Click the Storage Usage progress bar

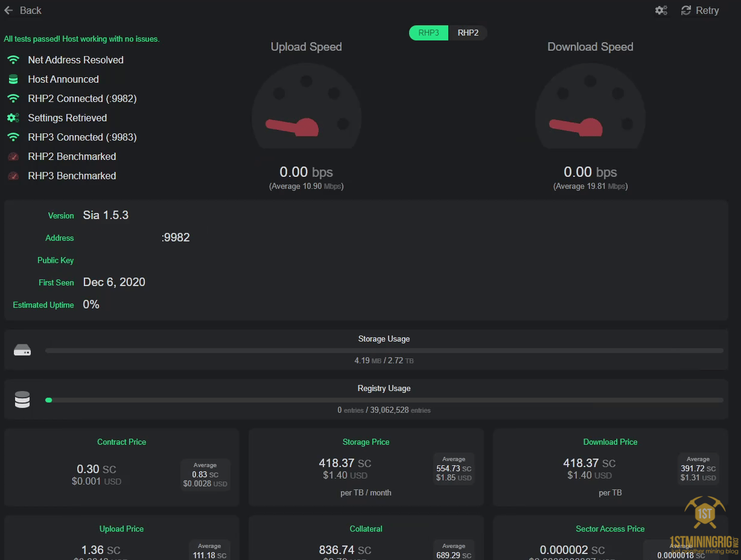[384, 351]
